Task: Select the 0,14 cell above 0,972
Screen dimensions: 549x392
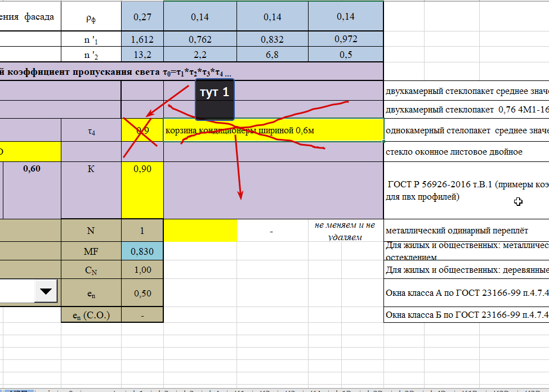Action: [x=346, y=16]
